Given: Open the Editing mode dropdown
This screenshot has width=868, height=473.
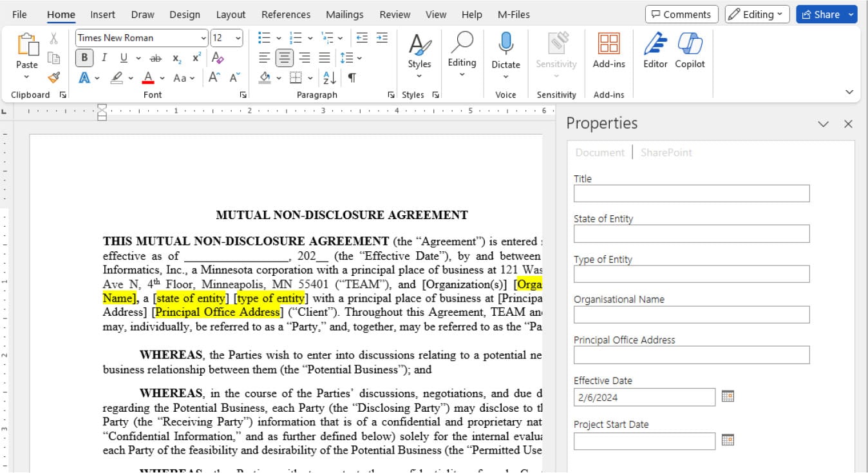Looking at the screenshot, I should [x=757, y=14].
